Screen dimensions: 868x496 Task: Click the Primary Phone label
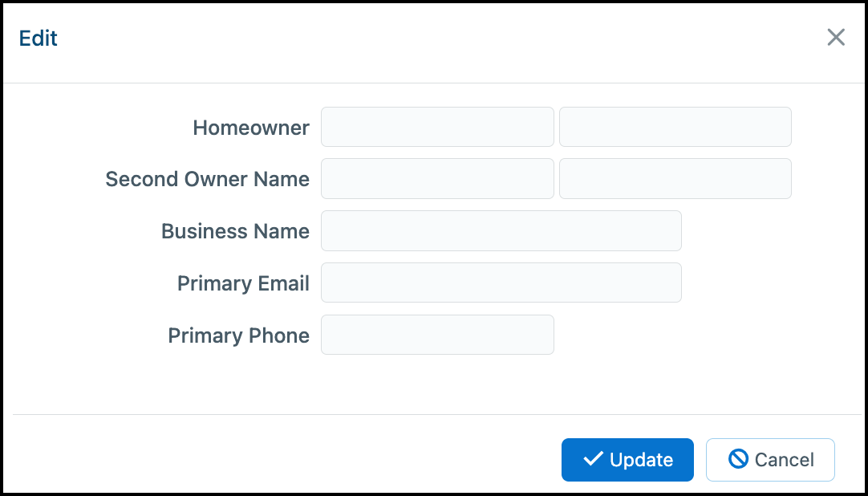coord(238,335)
